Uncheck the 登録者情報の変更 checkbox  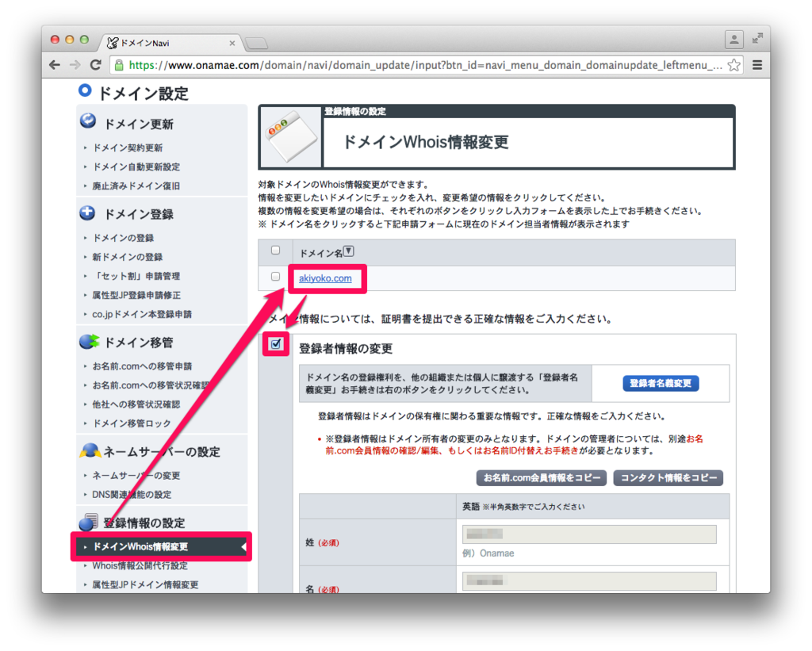[x=274, y=344]
